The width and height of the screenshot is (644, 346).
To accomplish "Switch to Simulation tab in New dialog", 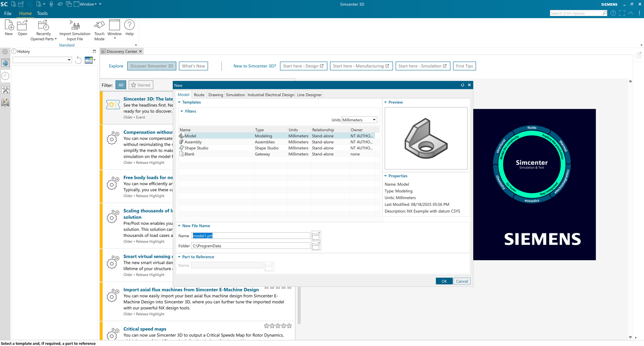I will (x=235, y=95).
